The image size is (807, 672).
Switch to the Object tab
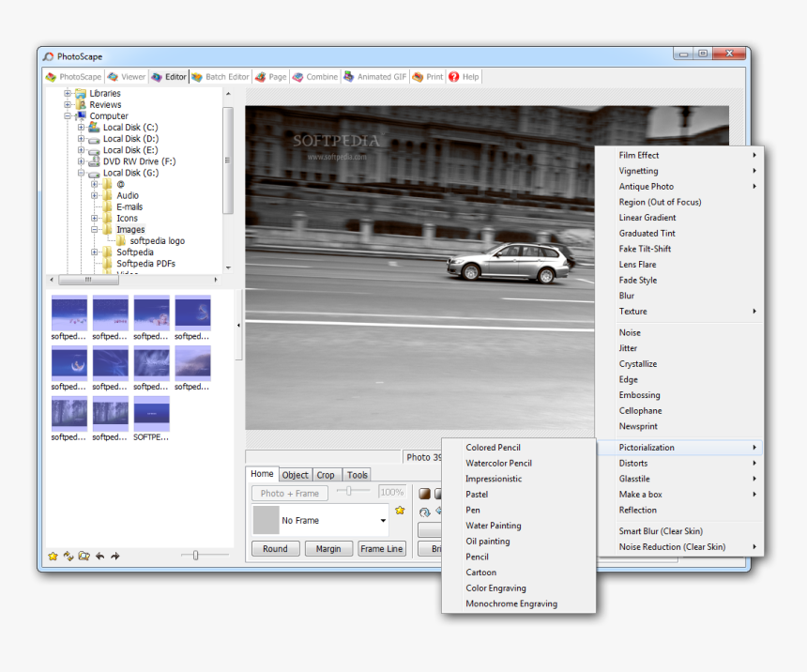tap(295, 474)
